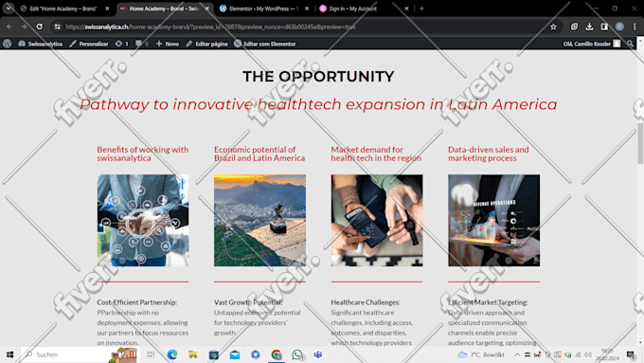Click the Vast Growth Potential text
The height and width of the screenshot is (363, 644).
pos(248,302)
